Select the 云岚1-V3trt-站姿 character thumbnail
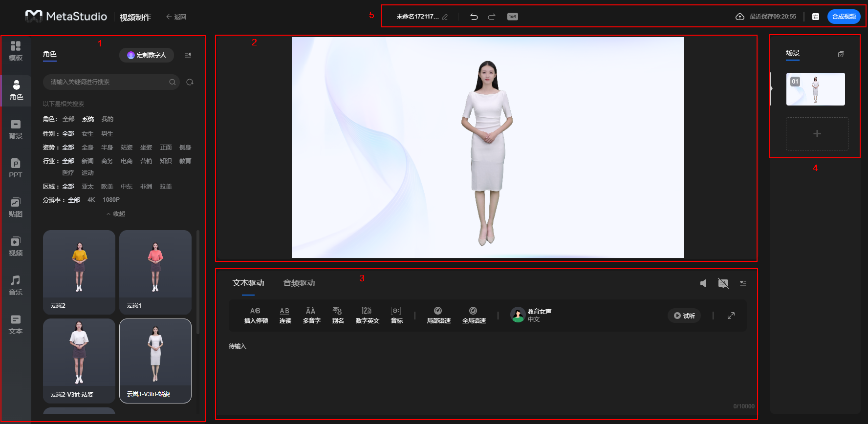 (x=155, y=360)
